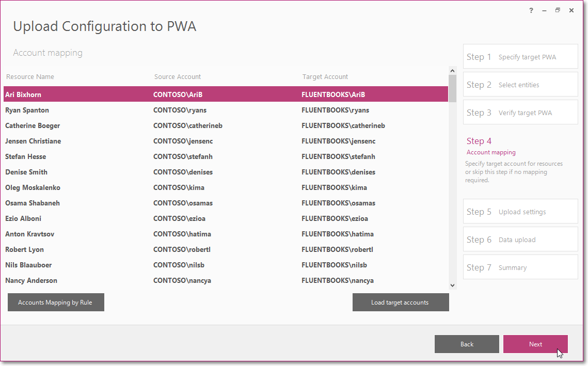This screenshot has height=366, width=588.
Task: Click source account CONTOSO\osamas
Action: [x=183, y=203]
